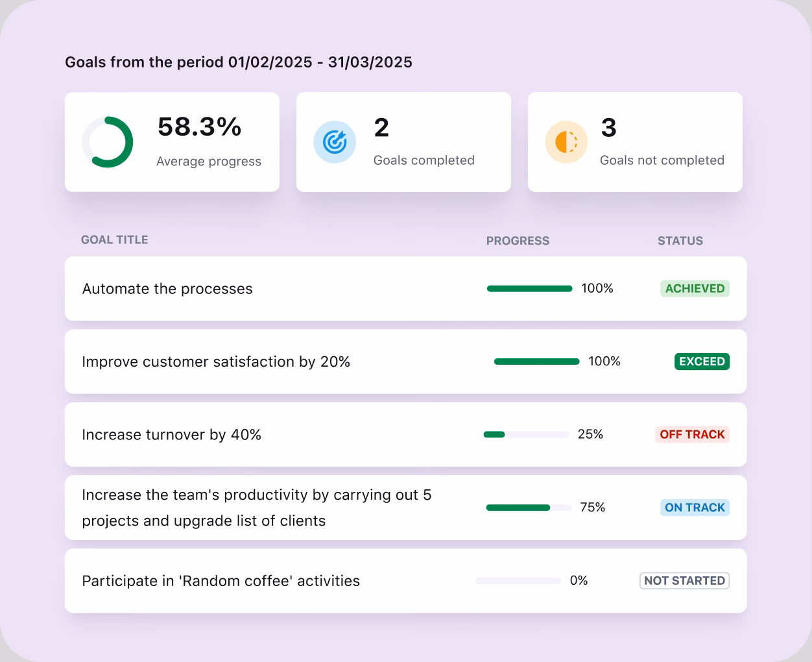
Task: Sort by the STATUS column header
Action: (680, 241)
